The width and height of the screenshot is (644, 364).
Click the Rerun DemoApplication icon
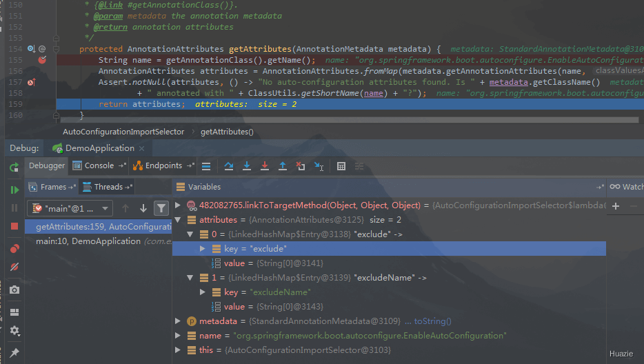(x=14, y=168)
